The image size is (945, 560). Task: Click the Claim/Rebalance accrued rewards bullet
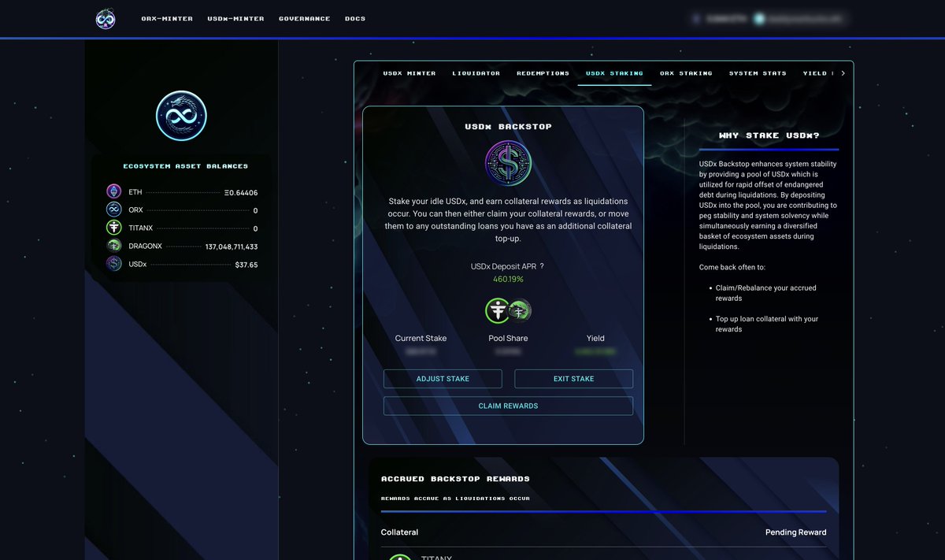(765, 293)
